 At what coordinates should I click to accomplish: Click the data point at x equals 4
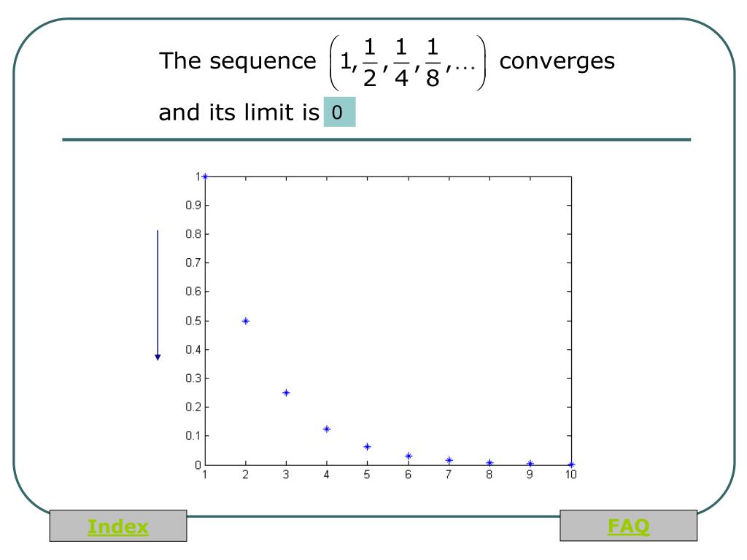(327, 429)
